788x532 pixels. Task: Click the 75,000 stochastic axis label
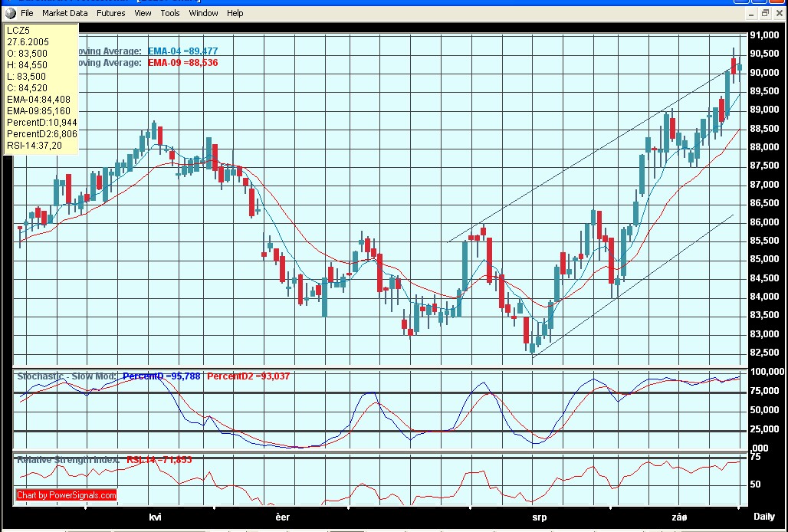765,391
